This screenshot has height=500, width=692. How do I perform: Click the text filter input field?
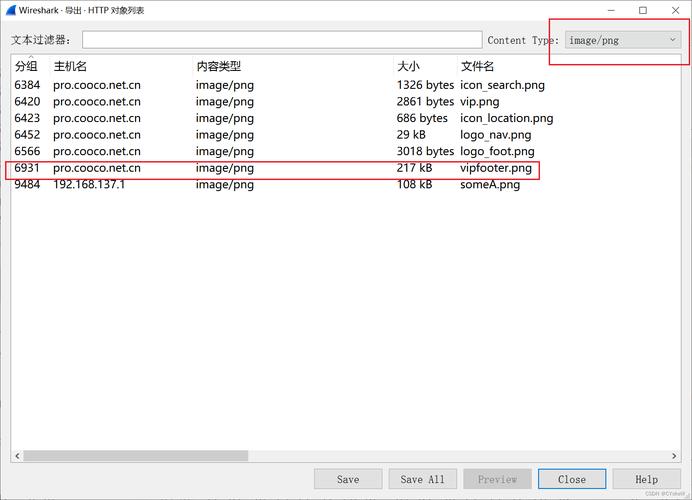pos(282,40)
